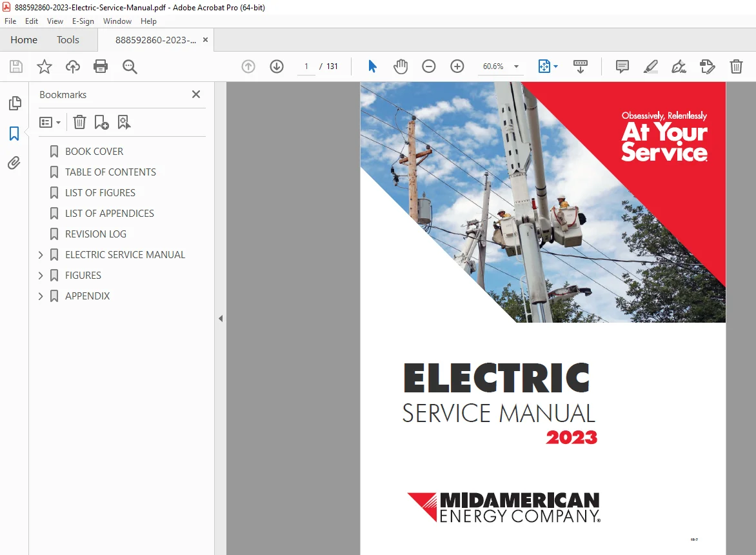
Task: Jump to TABLE OF CONTENTS bookmark
Action: [x=110, y=172]
